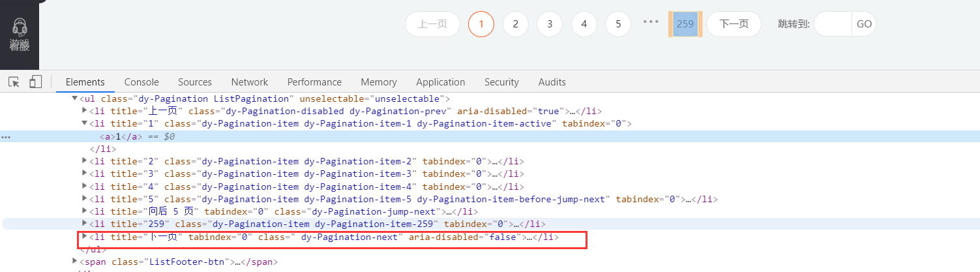Toggle the device toolbar icon

tap(36, 82)
